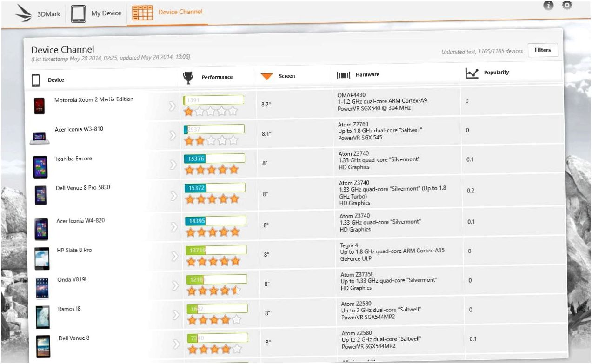592x364 pixels.
Task: Click the orange grid Device Channel icon
Action: pos(142,13)
